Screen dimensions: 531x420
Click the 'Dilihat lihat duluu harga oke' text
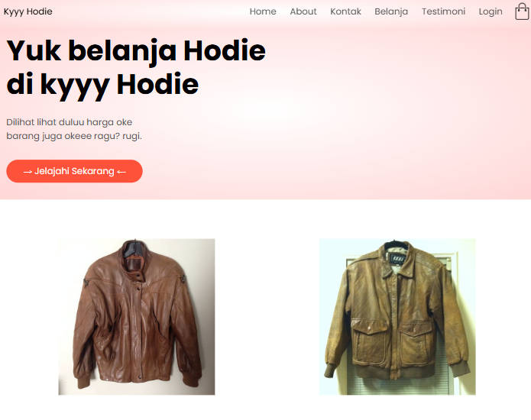pos(70,122)
